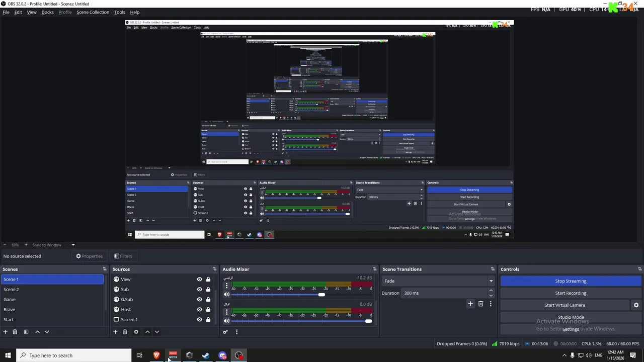The height and width of the screenshot is (362, 644).
Task: Move source up in the Sources toolbar
Action: point(147,332)
